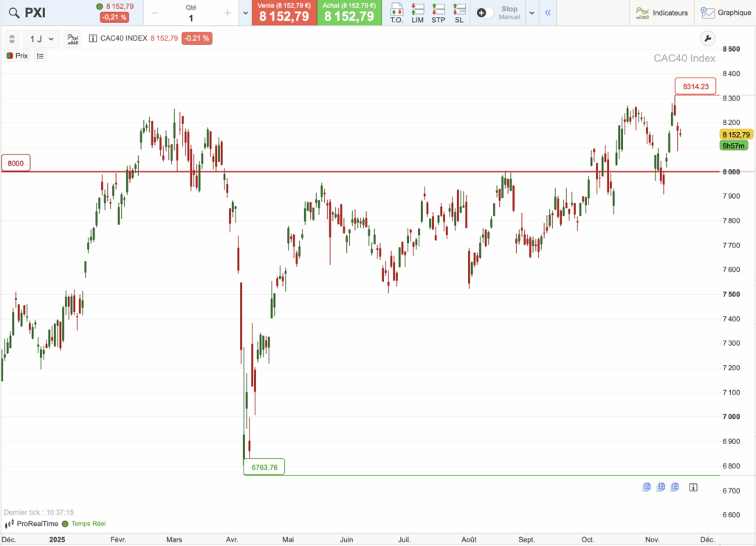756x546 pixels.
Task: Toggle the Prix indicator visibility
Action: pos(16,55)
